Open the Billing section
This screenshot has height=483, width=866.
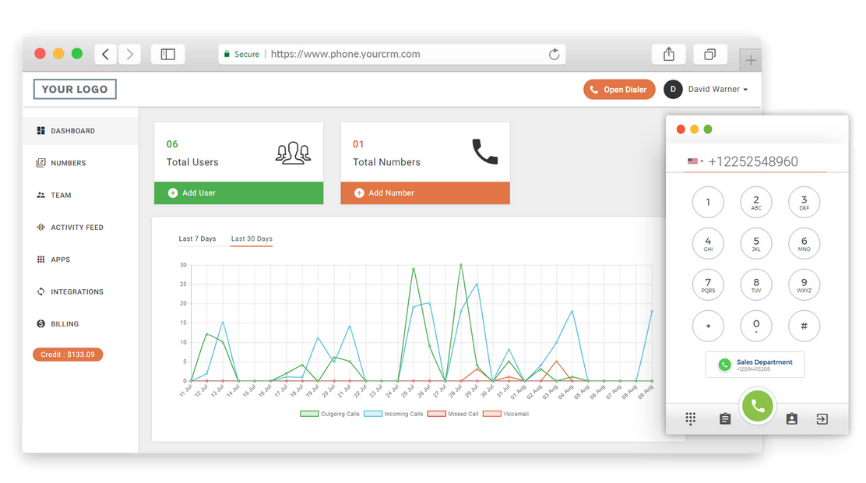81,323
